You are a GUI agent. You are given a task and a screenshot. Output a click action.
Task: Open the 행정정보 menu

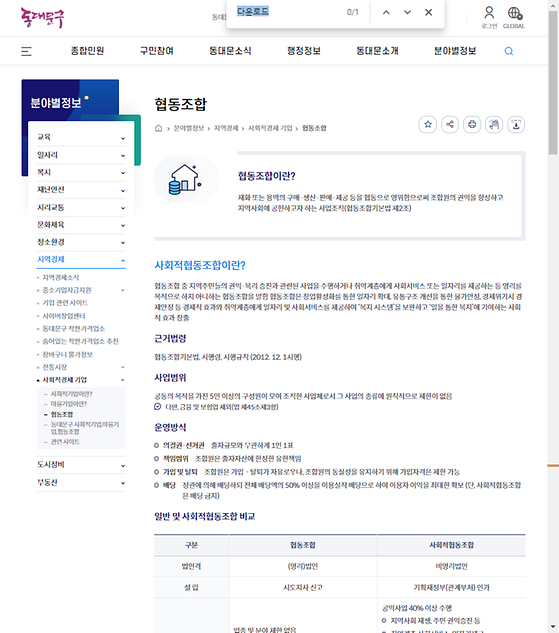[x=304, y=51]
